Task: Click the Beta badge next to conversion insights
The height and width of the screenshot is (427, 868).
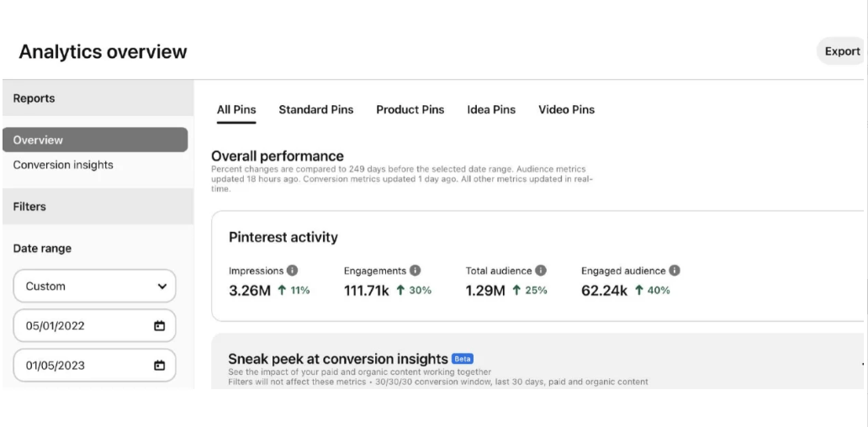Action: (463, 358)
